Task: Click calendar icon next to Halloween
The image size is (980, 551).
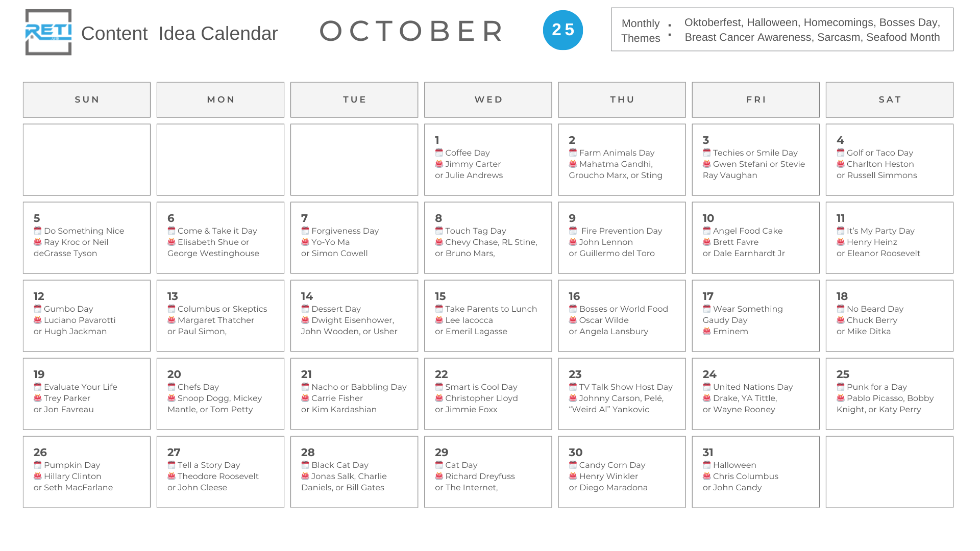Action: coord(706,465)
